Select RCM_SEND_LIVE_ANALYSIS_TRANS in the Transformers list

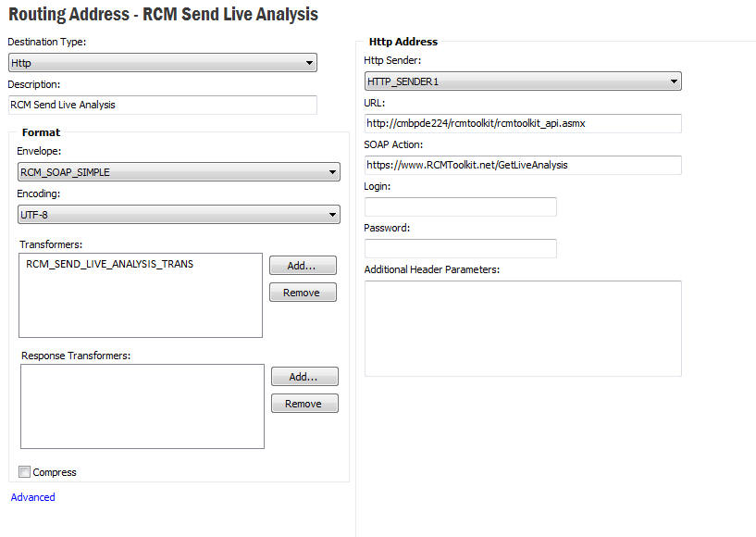109,264
